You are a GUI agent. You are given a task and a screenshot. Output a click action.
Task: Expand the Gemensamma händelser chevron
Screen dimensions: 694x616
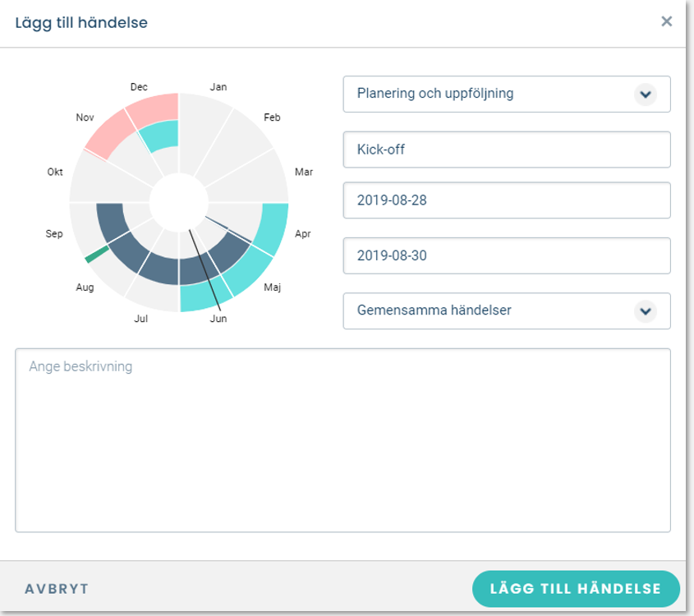coord(646,311)
